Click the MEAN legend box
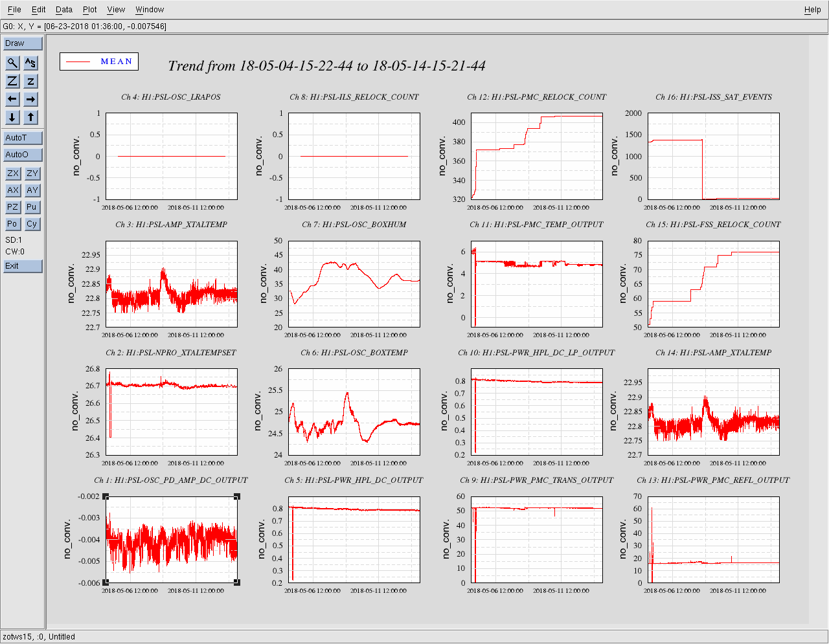Screen dimensions: 829x644 pyautogui.click(x=99, y=61)
